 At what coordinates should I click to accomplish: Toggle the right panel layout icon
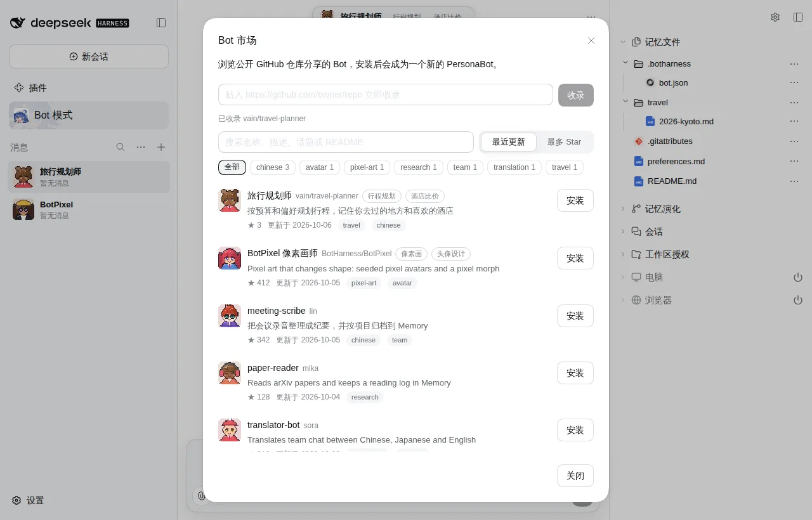click(x=798, y=17)
